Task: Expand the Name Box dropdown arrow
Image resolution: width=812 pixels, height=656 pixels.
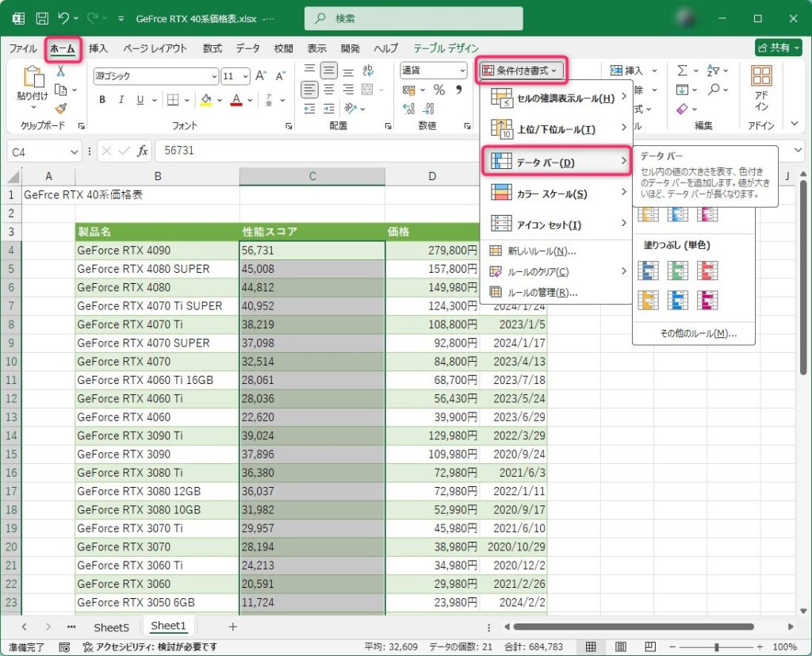Action: coord(75,151)
